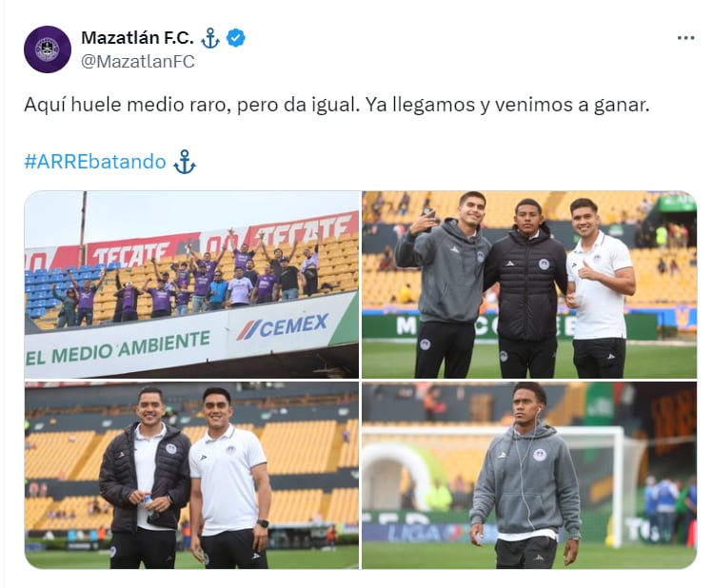Click the player in the black puffer jacket, bottom-left photo
Screen dimensions: 713x588
[x=145, y=477]
